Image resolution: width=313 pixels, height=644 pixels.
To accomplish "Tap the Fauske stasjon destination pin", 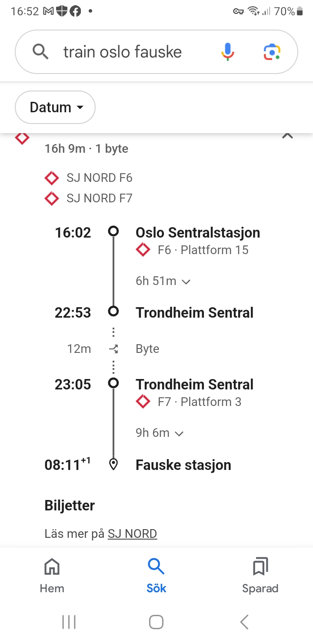I will tap(113, 465).
